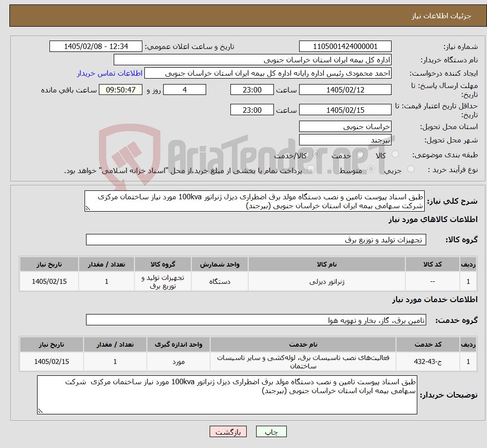Click the service group field تامین برق، گاز
Screen dimensions: 487x448
(x=256, y=320)
